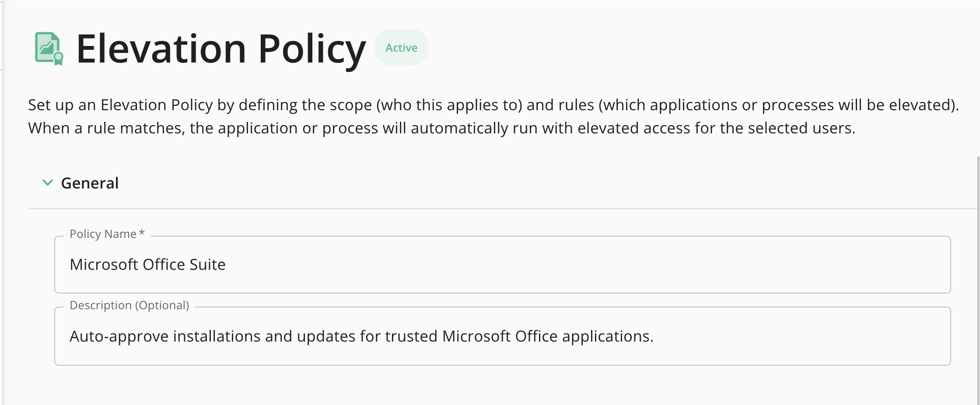Image resolution: width=980 pixels, height=405 pixels.
Task: Focus the Description (Optional) field
Action: click(502, 336)
